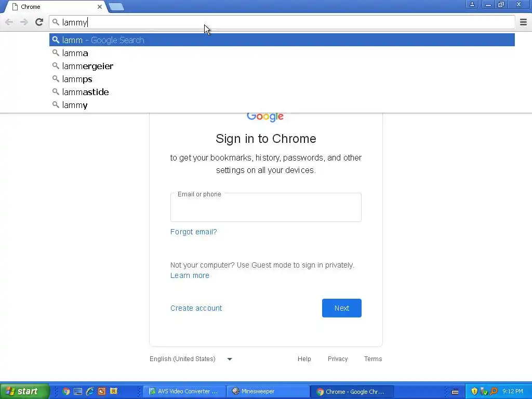Open the Windows start menu
Viewport: 532px width, 399px height.
pos(25,391)
